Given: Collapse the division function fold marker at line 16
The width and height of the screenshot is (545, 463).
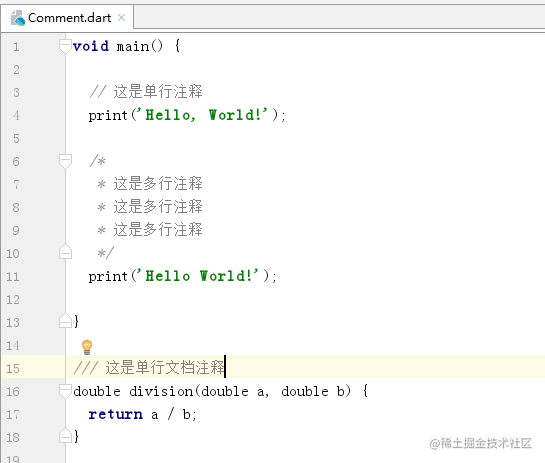Looking at the screenshot, I should pyautogui.click(x=65, y=391).
